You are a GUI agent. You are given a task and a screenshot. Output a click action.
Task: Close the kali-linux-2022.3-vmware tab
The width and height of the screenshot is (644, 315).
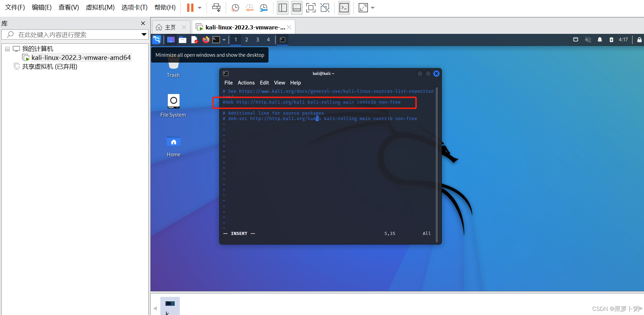(289, 27)
